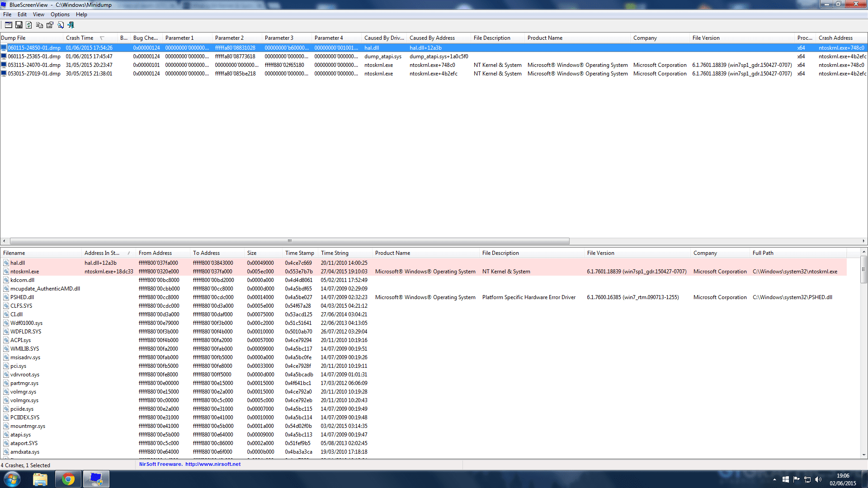The height and width of the screenshot is (488, 868).
Task: Click crash time 01/06/2015 17:54:26
Action: click(89, 47)
